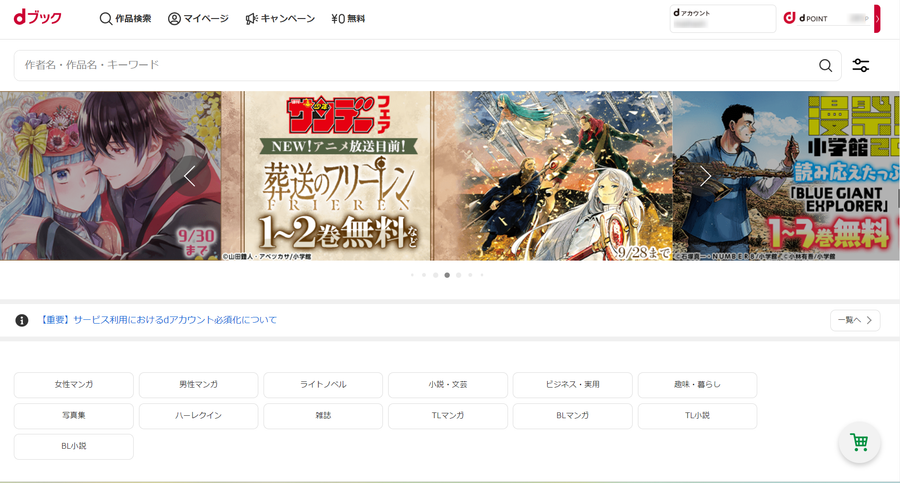Open the ビジネス・実用 category

click(572, 385)
